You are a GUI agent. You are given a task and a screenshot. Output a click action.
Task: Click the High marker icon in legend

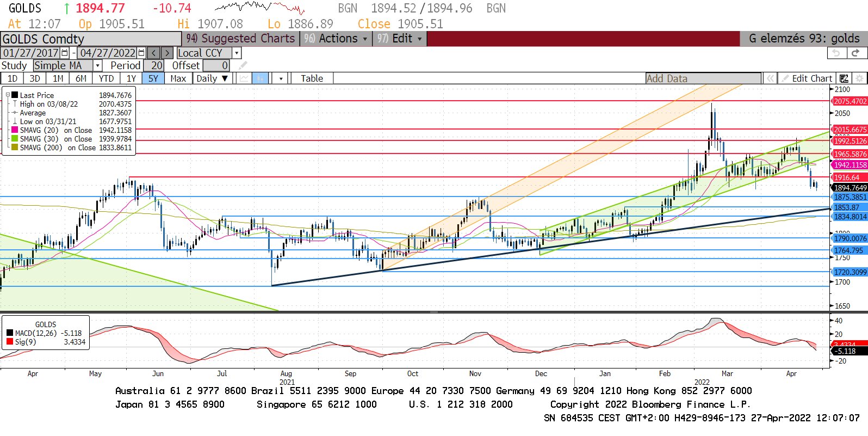click(x=15, y=104)
